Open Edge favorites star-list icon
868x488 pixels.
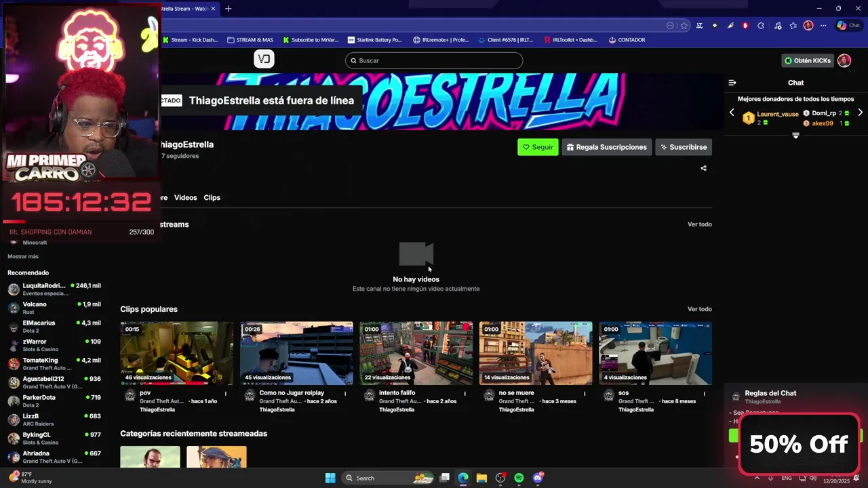pyautogui.click(x=793, y=26)
